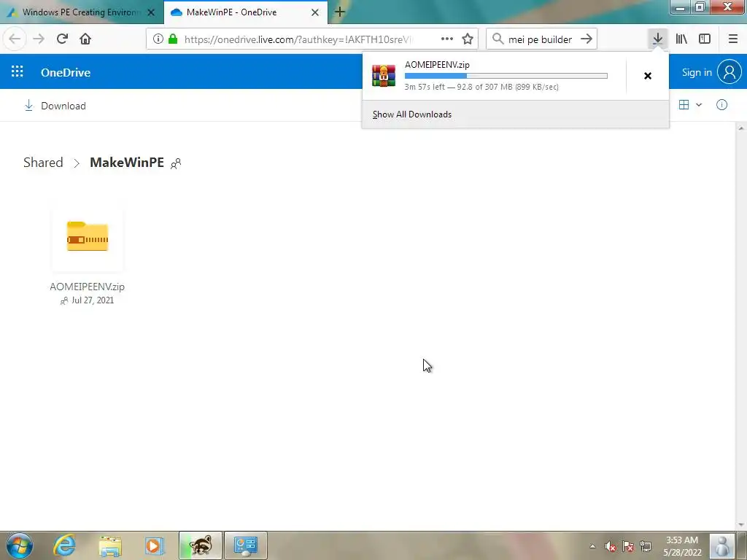Click the browser Forward arrow button
The height and width of the screenshot is (560, 747).
point(39,39)
